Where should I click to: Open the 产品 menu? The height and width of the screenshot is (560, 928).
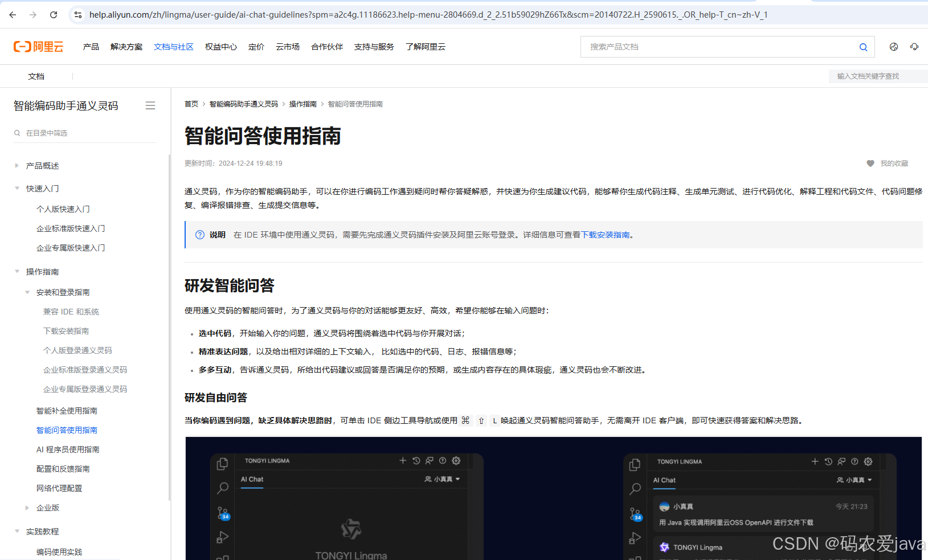click(x=91, y=47)
